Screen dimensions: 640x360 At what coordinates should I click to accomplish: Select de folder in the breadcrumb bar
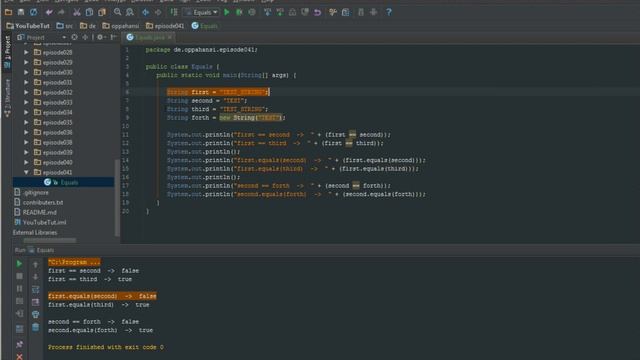88,26
